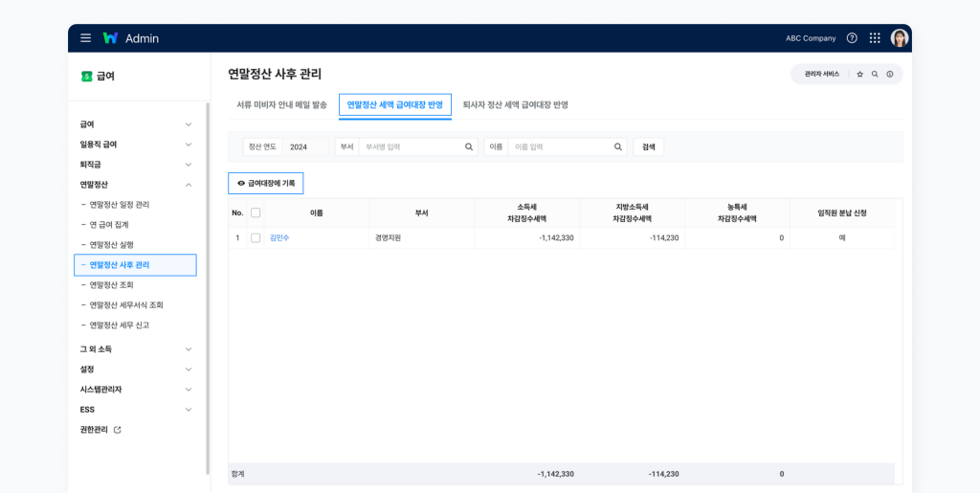Click the help question mark icon

click(x=852, y=38)
